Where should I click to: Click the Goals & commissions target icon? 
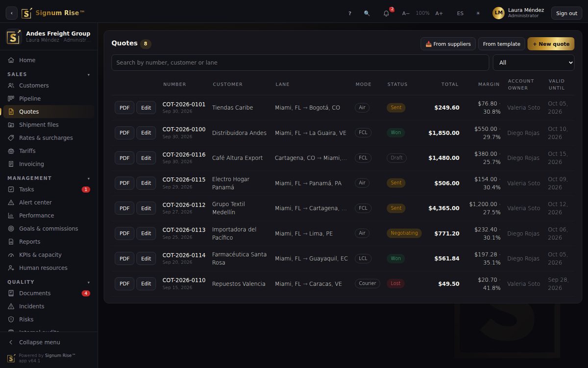pyautogui.click(x=11, y=229)
